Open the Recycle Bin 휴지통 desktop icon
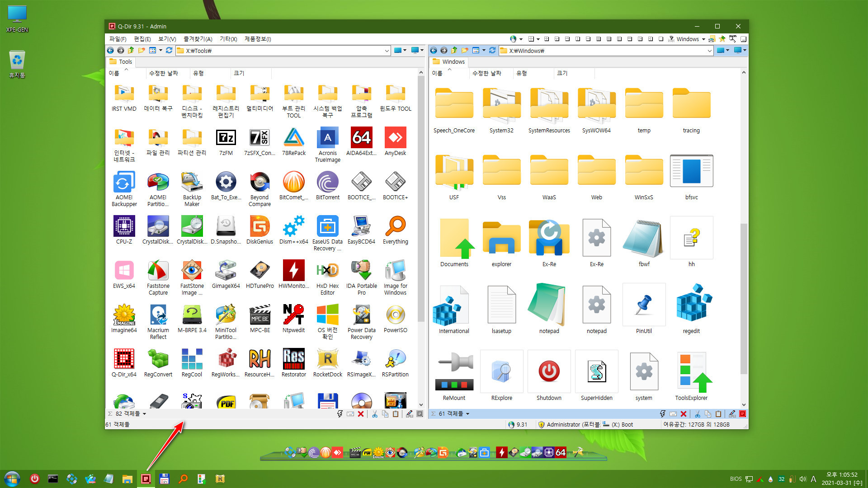 click(x=17, y=64)
